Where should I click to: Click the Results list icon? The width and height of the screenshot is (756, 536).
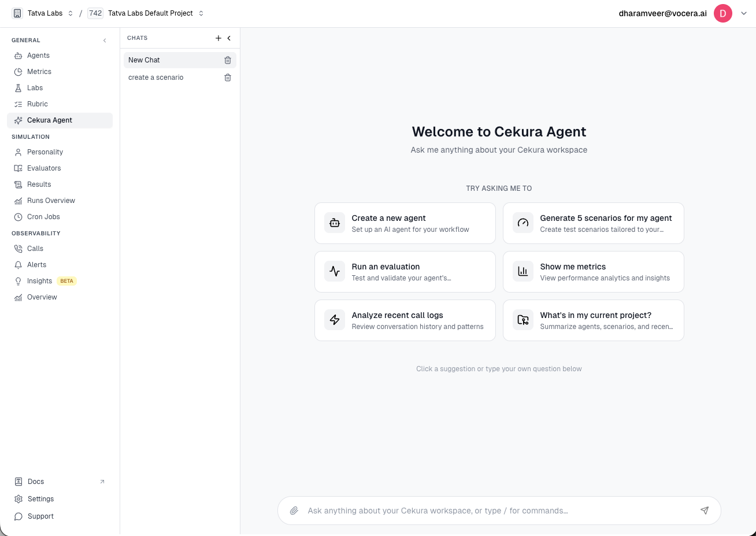[18, 184]
